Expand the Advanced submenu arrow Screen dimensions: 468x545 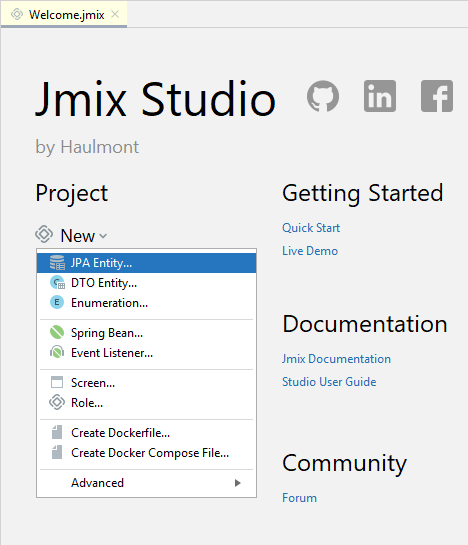tap(237, 483)
